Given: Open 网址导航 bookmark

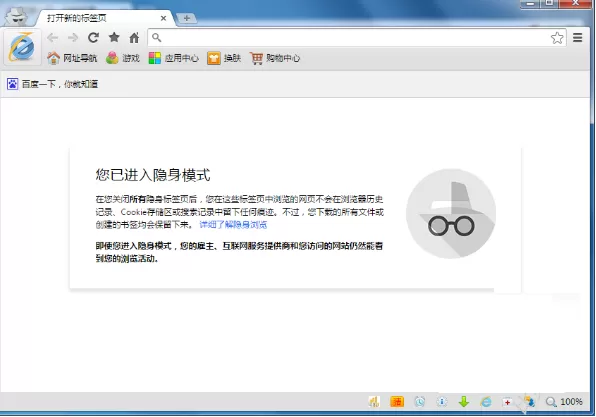Looking at the screenshot, I should point(72,58).
